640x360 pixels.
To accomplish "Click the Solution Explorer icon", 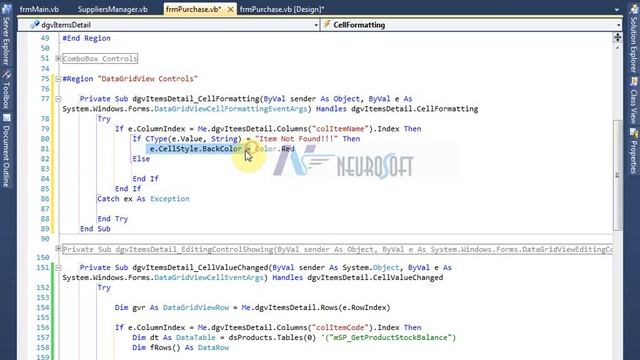I will pos(633,9).
